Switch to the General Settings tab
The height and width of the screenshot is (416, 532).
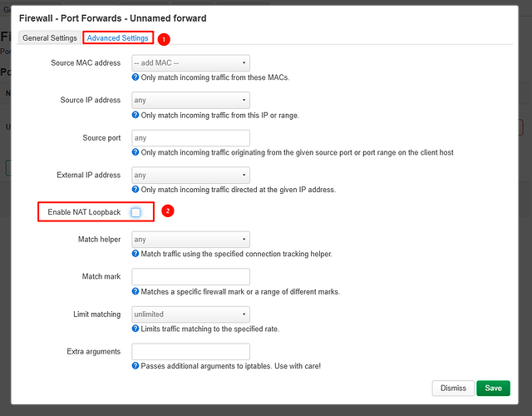50,38
